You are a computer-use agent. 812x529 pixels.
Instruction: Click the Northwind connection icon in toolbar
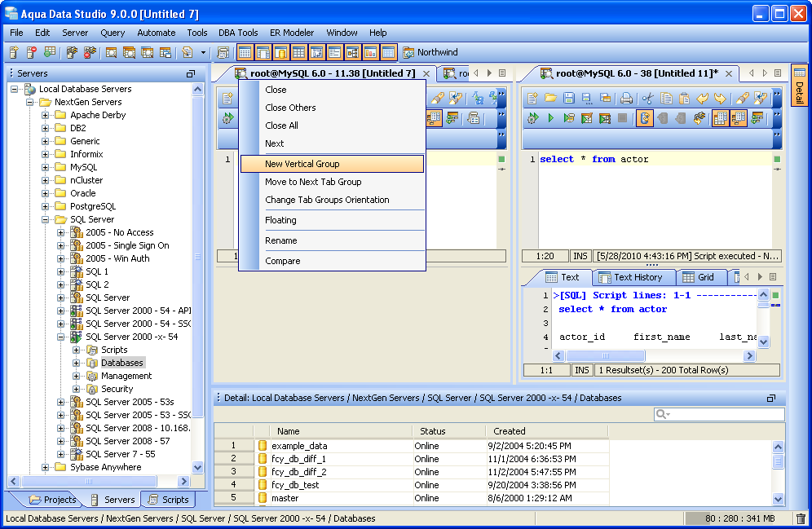(408, 52)
